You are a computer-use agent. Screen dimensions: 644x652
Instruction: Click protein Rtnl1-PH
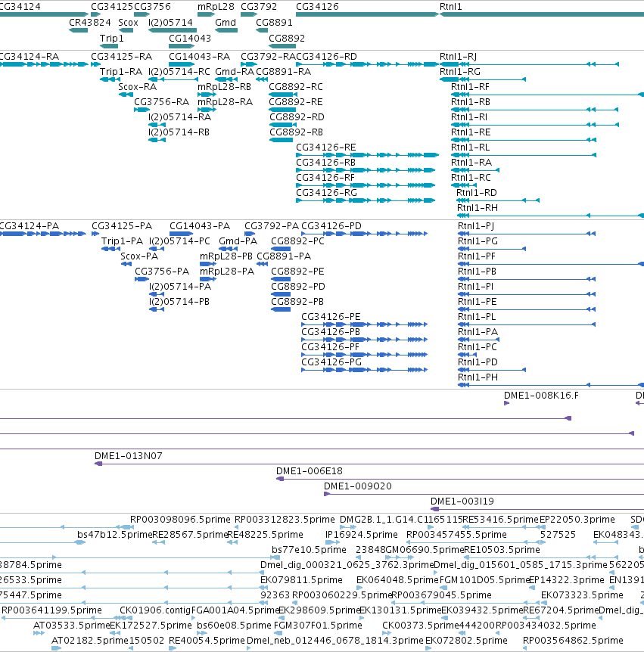coord(478,377)
